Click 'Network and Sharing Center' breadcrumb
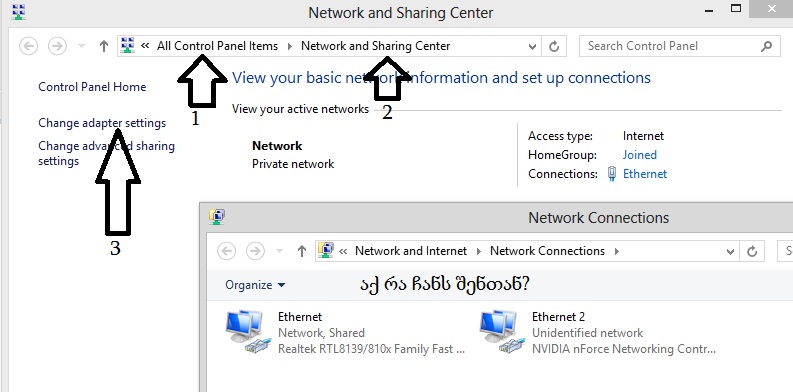Screen dimensions: 793x392 click(375, 46)
